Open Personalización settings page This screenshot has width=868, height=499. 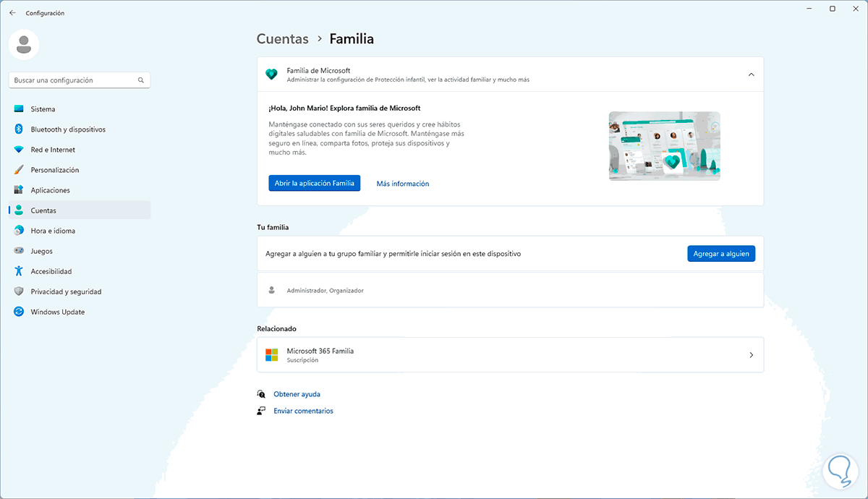(x=80, y=170)
